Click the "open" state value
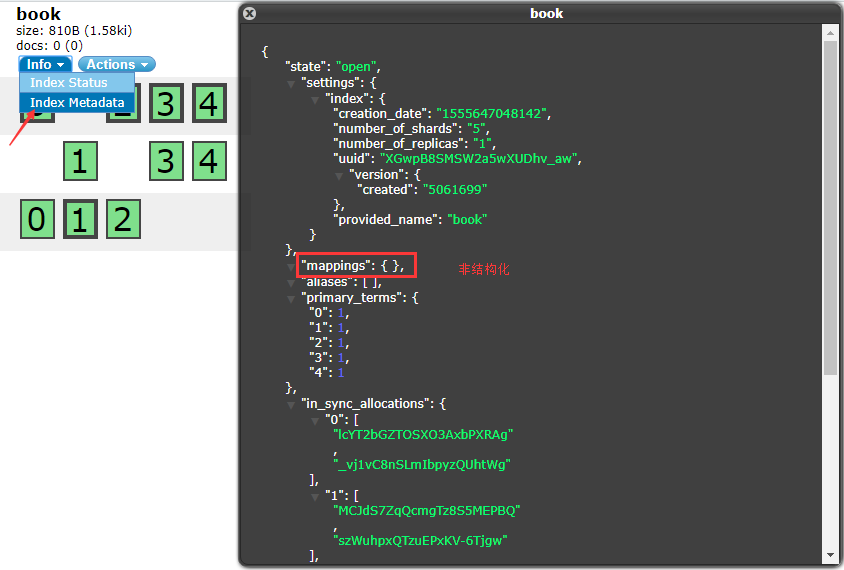The width and height of the screenshot is (844, 570). tap(355, 67)
